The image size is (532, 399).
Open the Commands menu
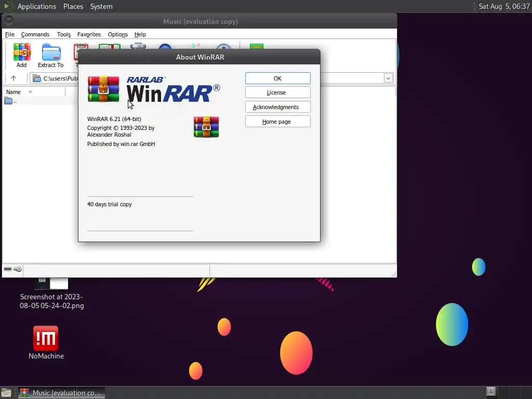point(35,34)
